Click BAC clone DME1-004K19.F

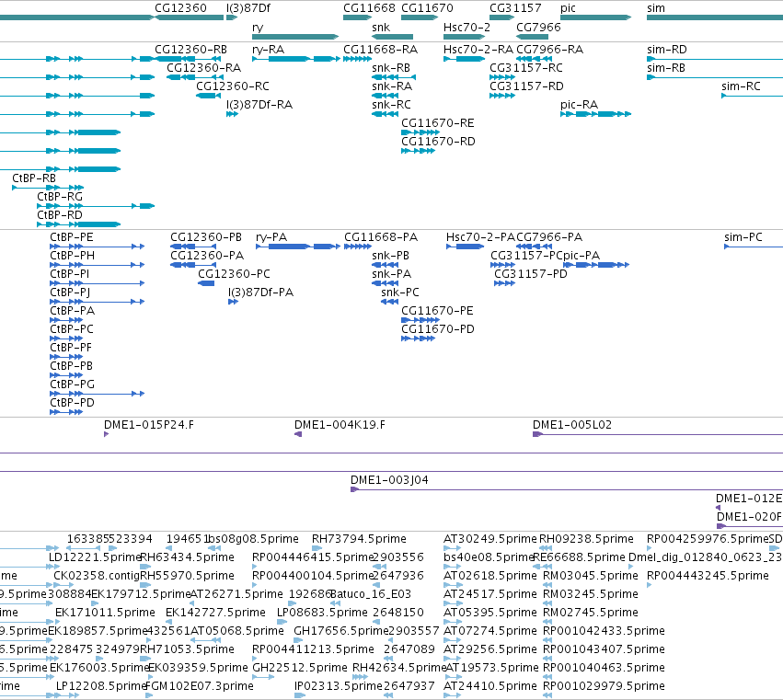coord(340,425)
